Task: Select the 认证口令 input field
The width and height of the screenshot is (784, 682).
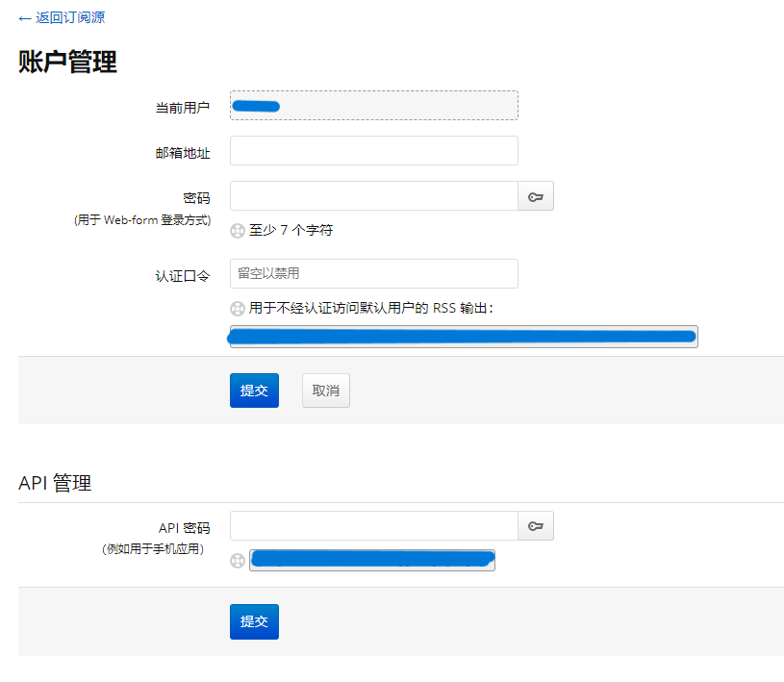Action: (373, 274)
